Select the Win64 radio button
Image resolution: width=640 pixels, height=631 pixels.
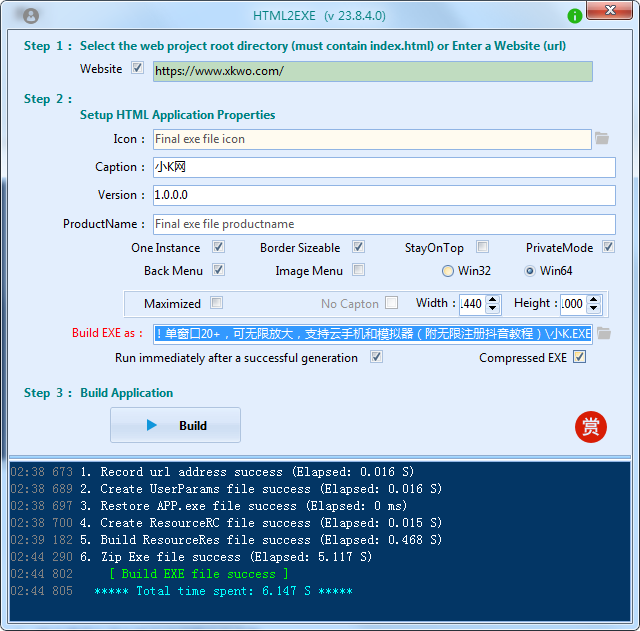(530, 271)
